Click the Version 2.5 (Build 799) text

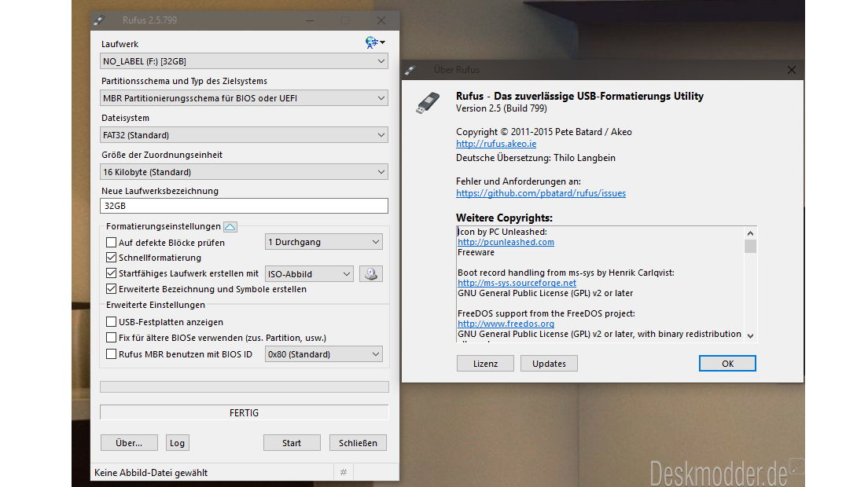pos(502,108)
